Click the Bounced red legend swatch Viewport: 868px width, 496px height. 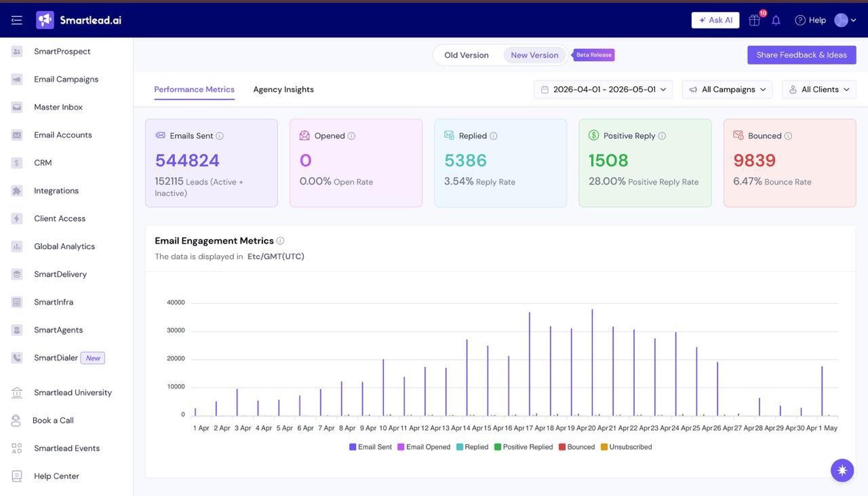pyautogui.click(x=562, y=447)
